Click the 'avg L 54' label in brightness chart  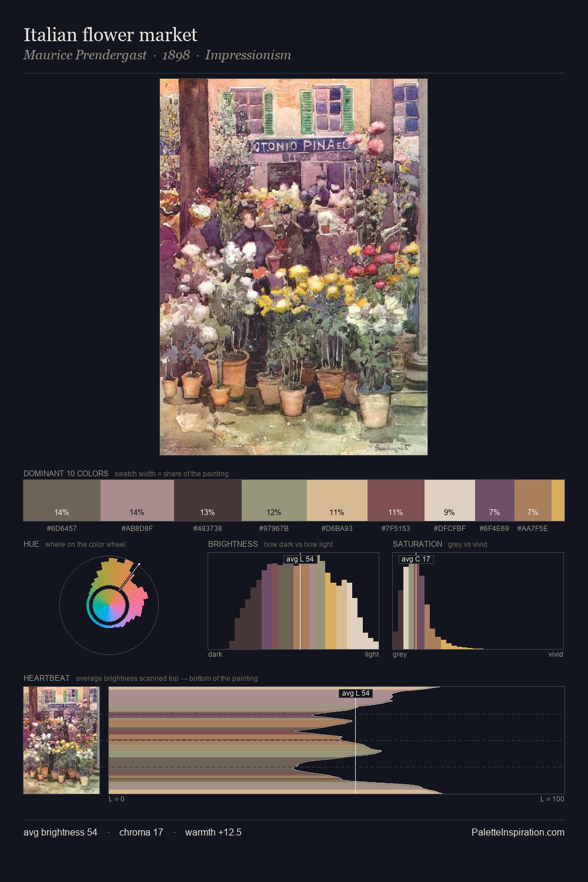300,559
